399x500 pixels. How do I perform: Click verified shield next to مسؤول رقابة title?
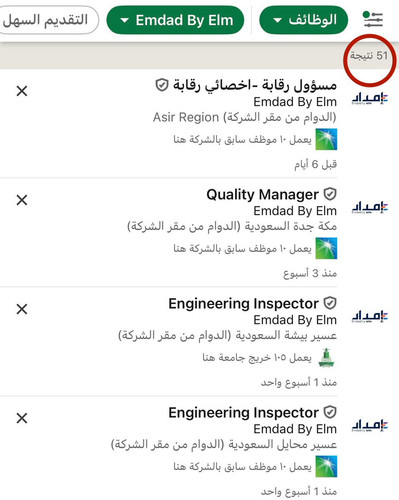162,85
